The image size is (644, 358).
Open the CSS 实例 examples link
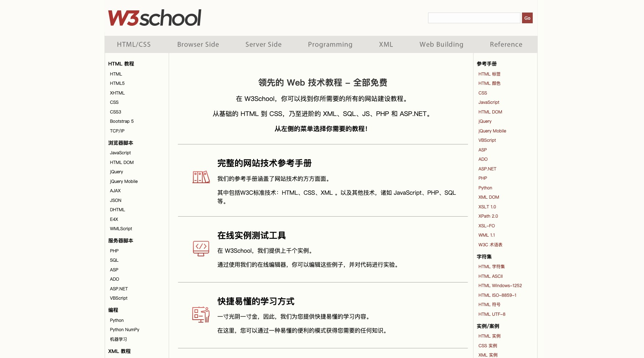[x=488, y=345]
